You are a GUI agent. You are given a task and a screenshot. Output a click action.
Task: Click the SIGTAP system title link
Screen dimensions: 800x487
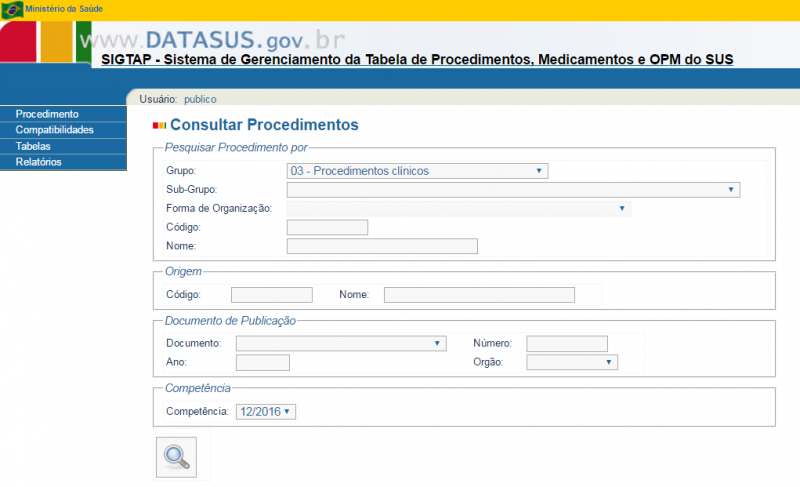point(417,60)
